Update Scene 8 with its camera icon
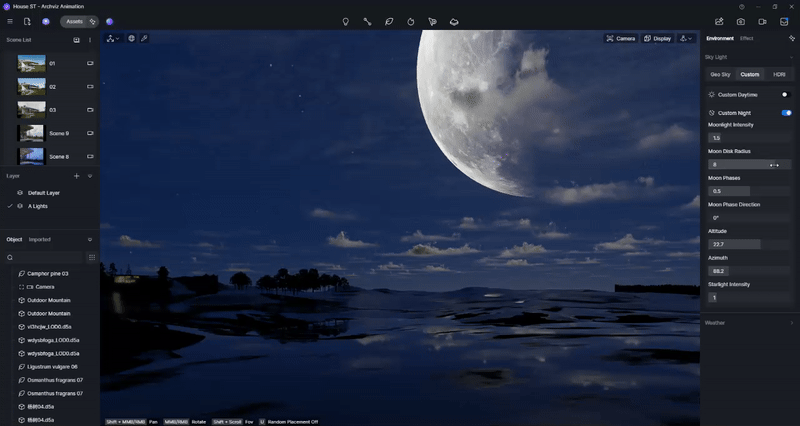800x426 pixels. tap(90, 157)
